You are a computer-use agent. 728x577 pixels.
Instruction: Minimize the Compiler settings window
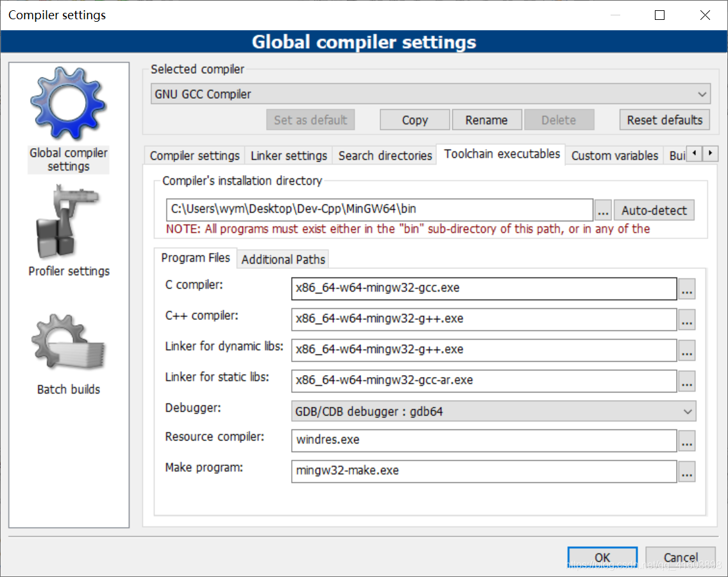tap(615, 15)
